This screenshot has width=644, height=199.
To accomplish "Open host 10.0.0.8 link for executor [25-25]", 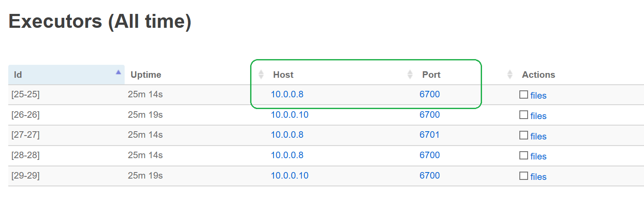I will (287, 94).
